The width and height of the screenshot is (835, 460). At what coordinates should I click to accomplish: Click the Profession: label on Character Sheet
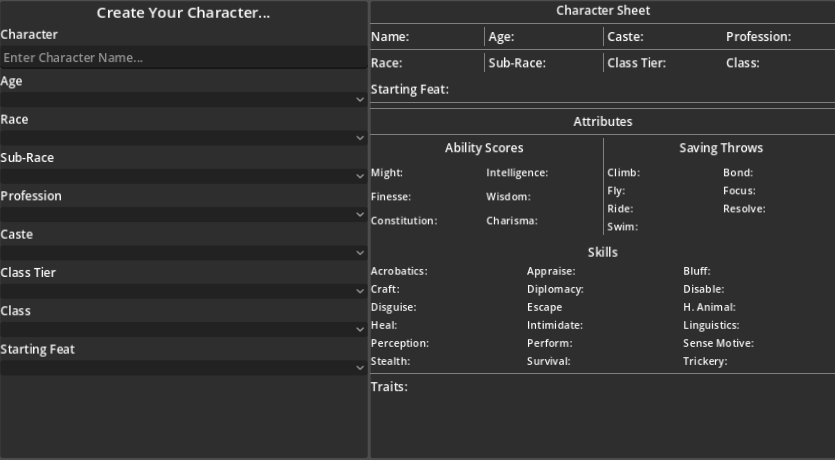[x=758, y=37]
